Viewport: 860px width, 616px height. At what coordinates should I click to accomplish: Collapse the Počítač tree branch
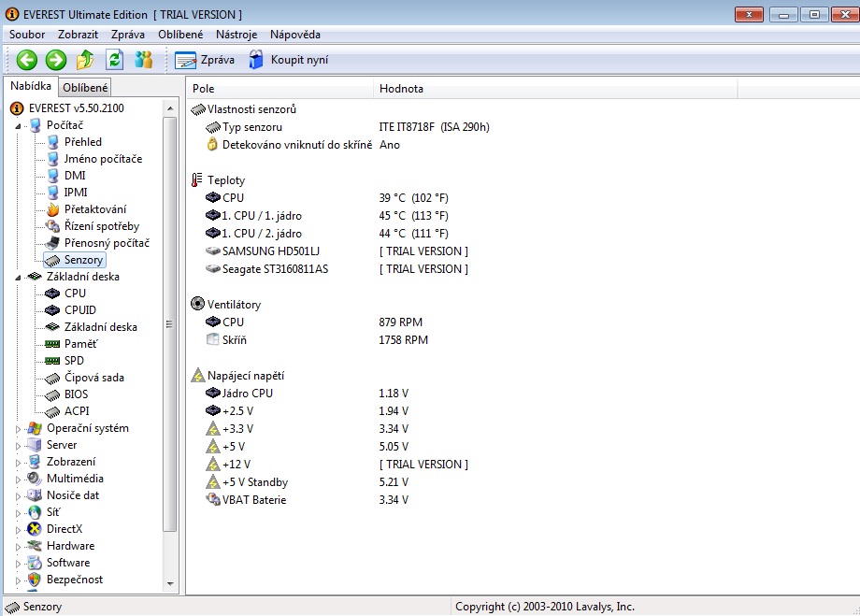click(18, 126)
